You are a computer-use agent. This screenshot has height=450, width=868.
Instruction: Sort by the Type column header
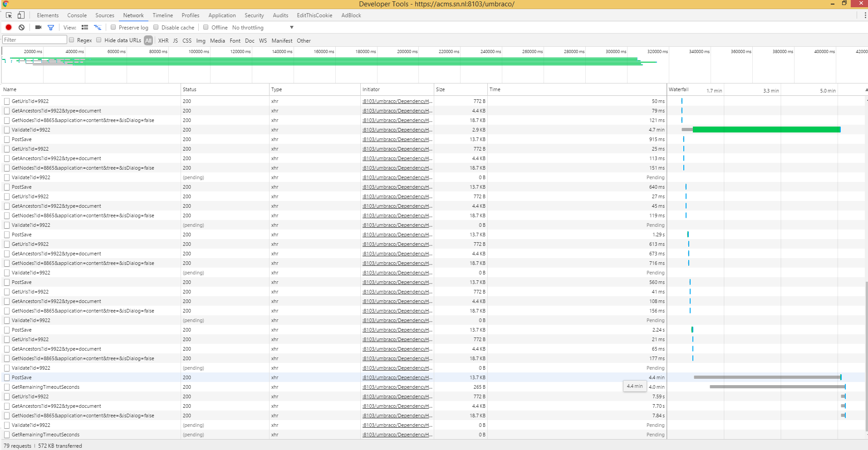(315, 89)
